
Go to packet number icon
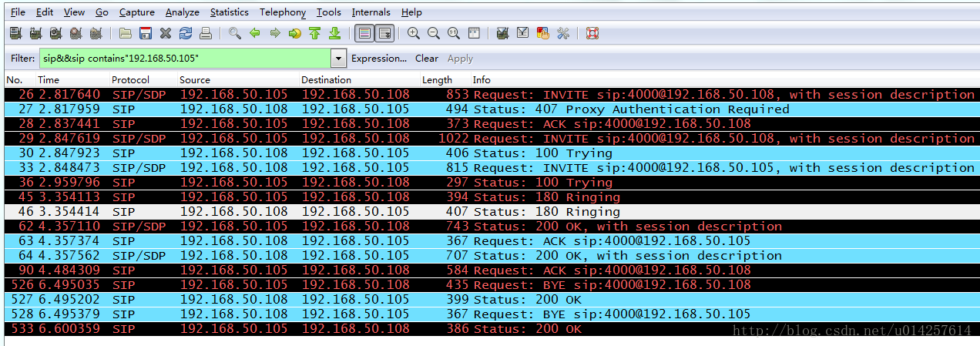pyautogui.click(x=295, y=33)
